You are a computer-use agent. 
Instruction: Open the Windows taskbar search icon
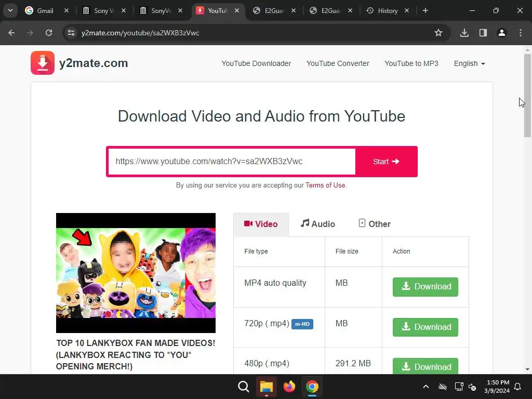243,387
